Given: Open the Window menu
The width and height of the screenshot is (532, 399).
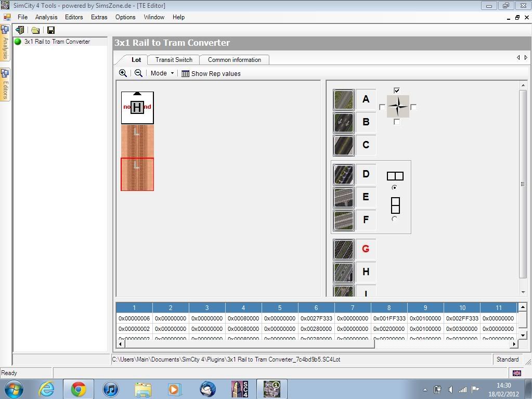Looking at the screenshot, I should pyautogui.click(x=154, y=17).
